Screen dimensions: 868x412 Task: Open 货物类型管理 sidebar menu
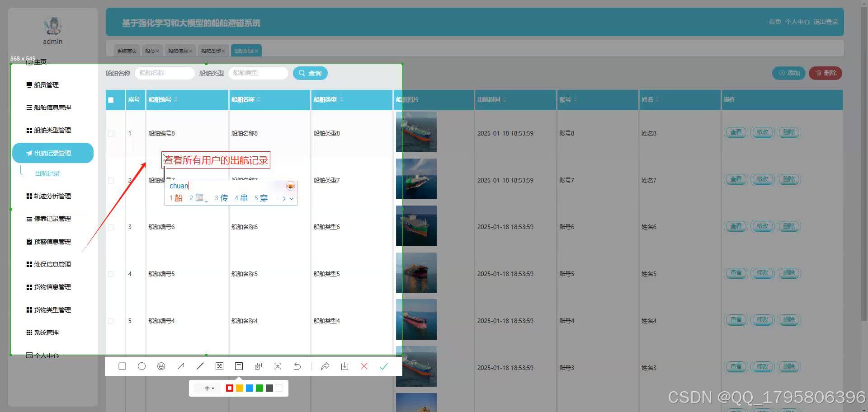[x=52, y=310]
